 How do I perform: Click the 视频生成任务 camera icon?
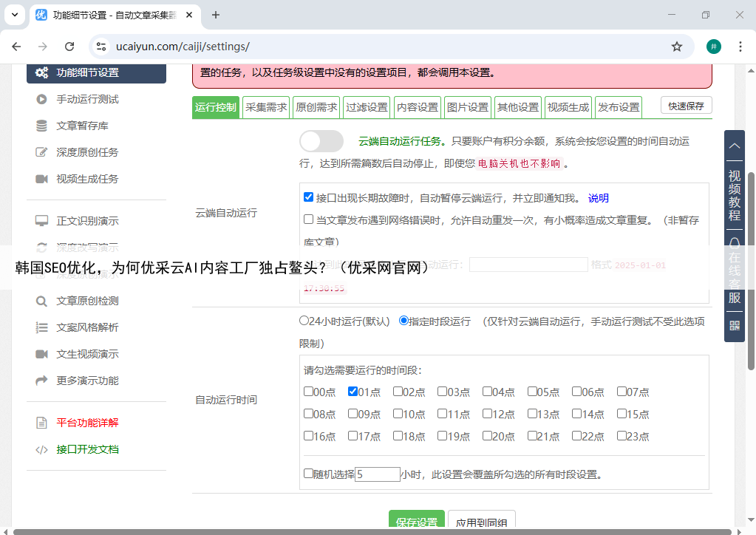(41, 179)
